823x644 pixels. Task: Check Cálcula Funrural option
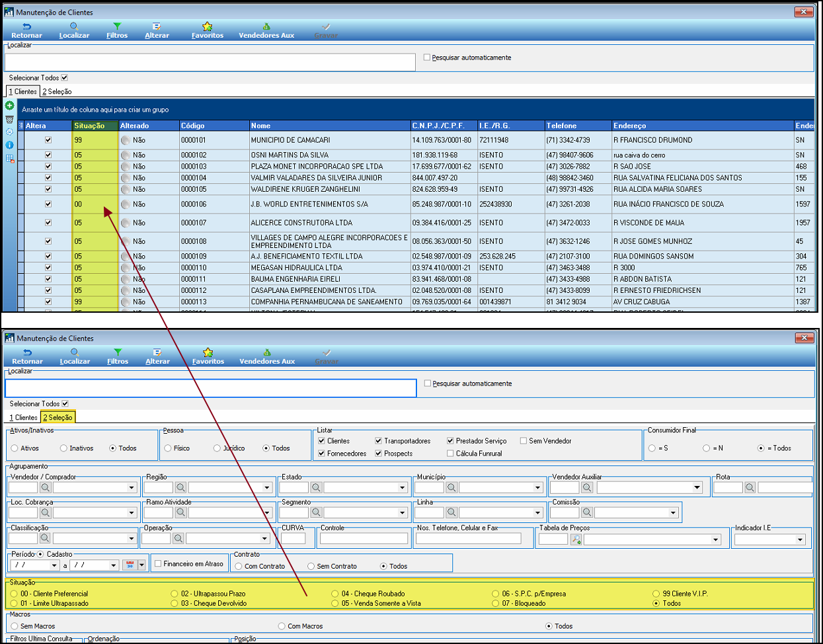[x=450, y=454]
